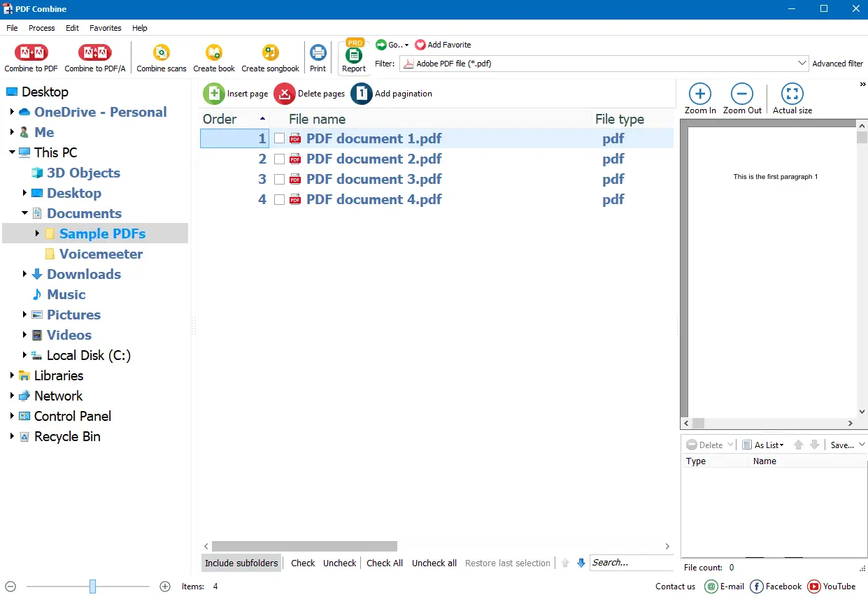
Task: Open the Process menu
Action: pyautogui.click(x=41, y=28)
